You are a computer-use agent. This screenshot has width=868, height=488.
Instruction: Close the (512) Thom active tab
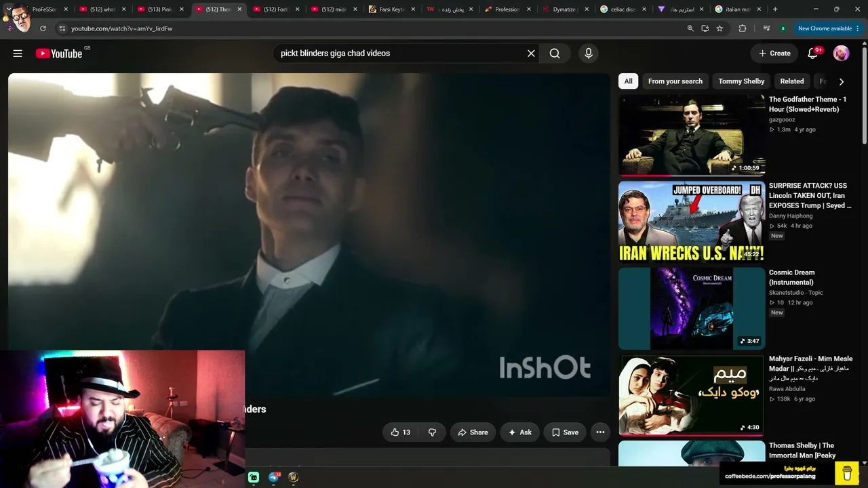pos(239,9)
